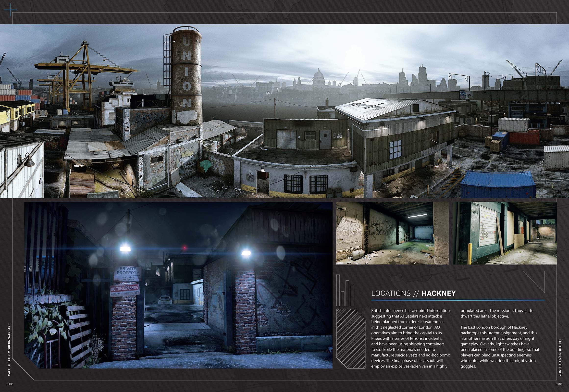Click the graffiti corridor interior image
The width and height of the screenshot is (569, 392).
pyautogui.click(x=392, y=233)
